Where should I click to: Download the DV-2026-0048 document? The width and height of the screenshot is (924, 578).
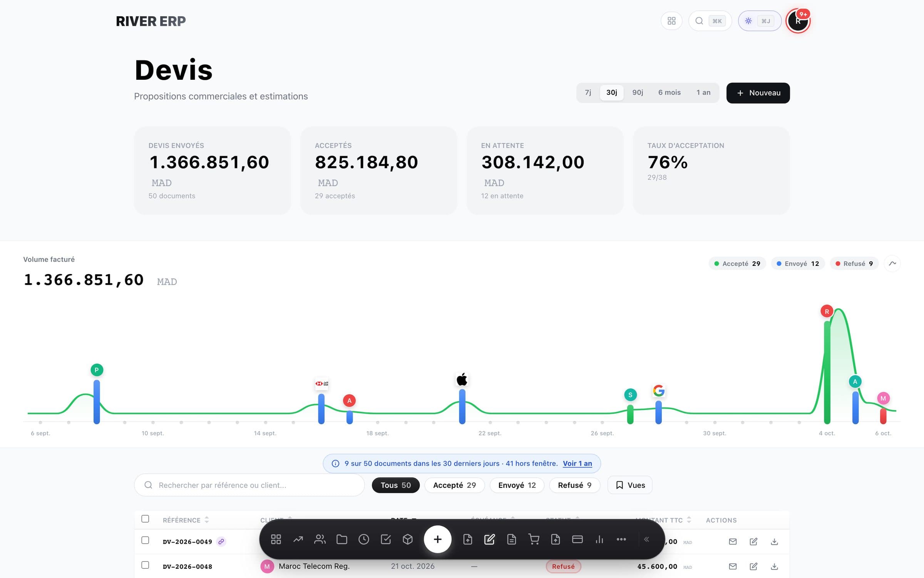point(774,566)
